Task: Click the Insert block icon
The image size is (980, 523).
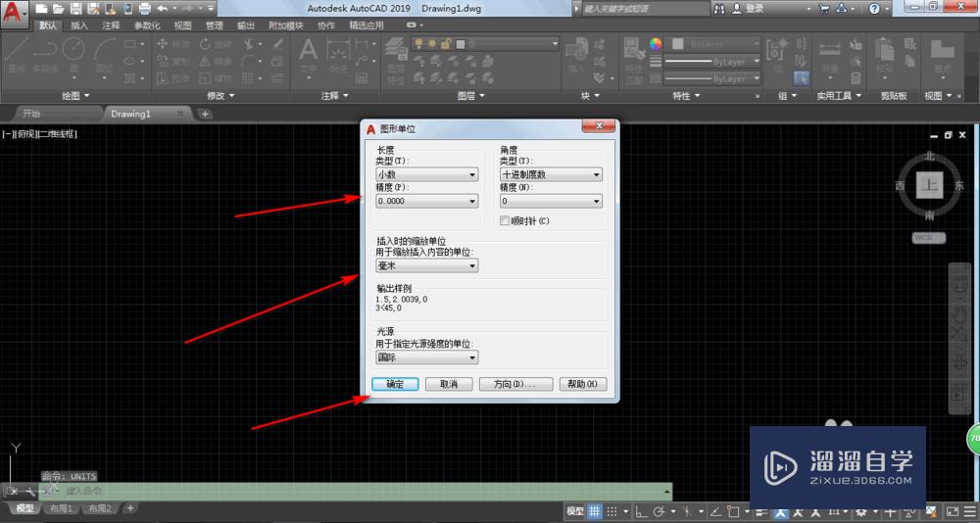Action: pos(575,56)
